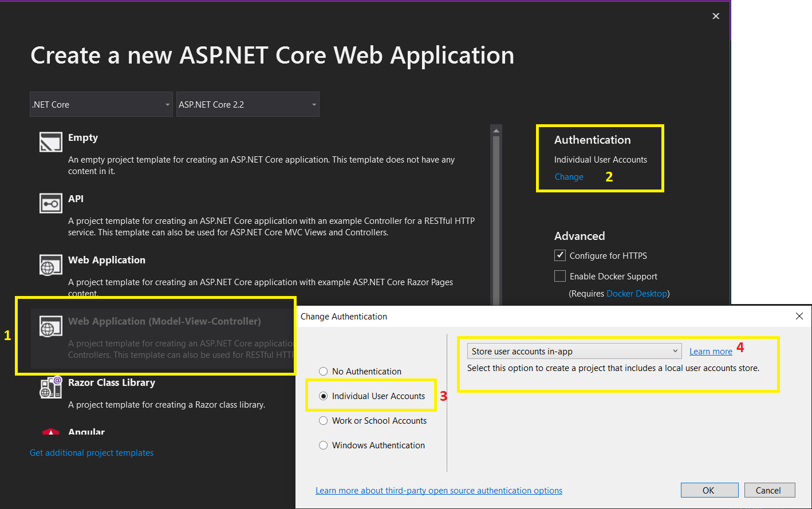
Task: Choose Work or School Accounts option
Action: [324, 420]
